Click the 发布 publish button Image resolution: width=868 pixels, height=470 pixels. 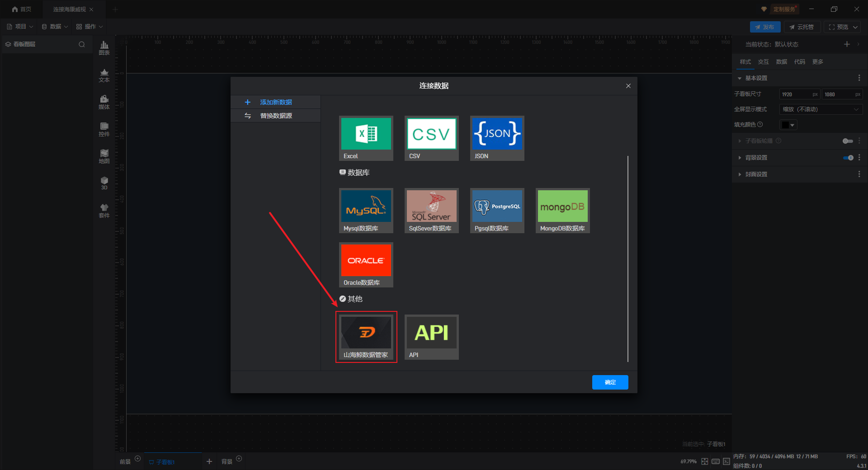(x=765, y=27)
